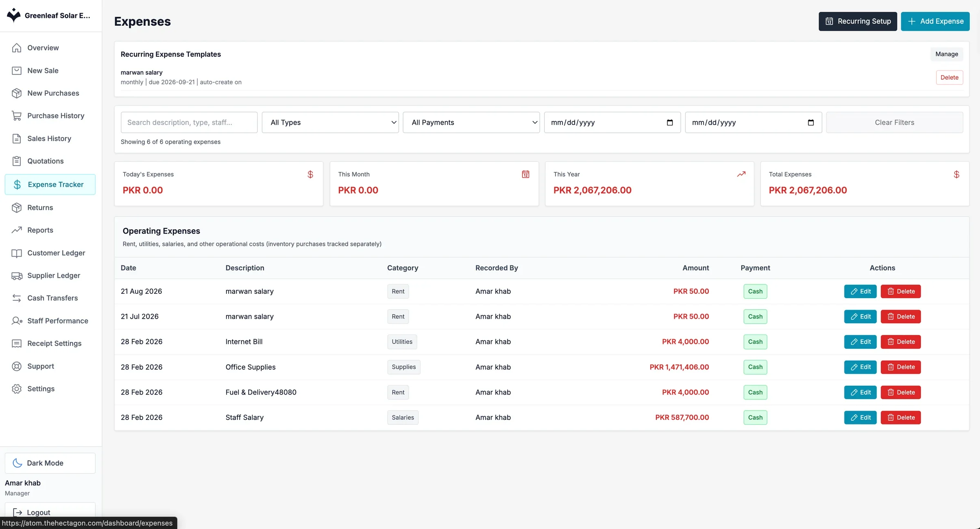The width and height of the screenshot is (980, 529).
Task: Focus the search description input
Action: tap(189, 123)
